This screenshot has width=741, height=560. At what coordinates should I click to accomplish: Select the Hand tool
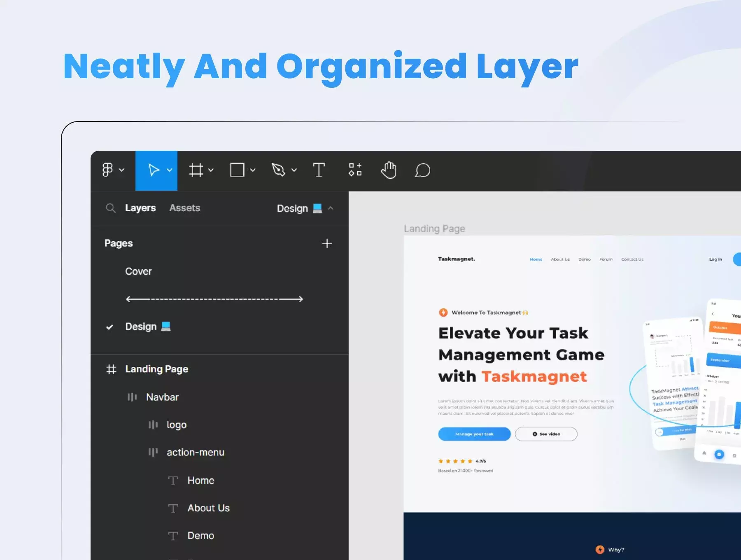coord(389,170)
